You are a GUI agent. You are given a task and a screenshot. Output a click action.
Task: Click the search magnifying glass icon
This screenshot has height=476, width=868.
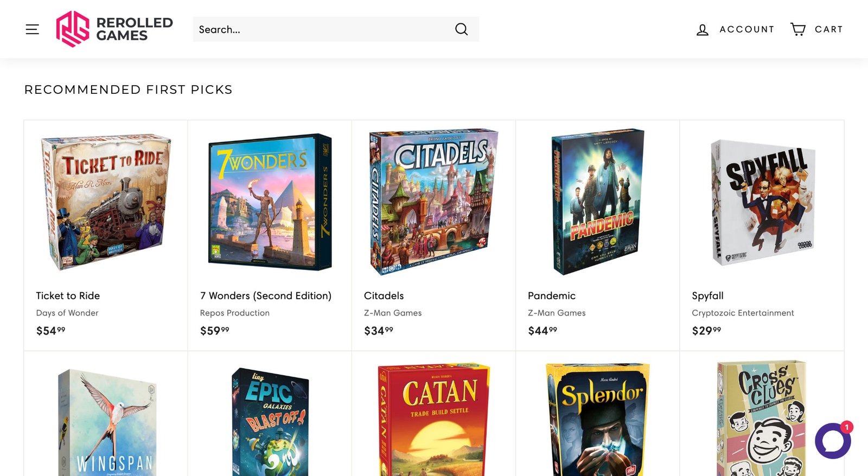pyautogui.click(x=461, y=29)
